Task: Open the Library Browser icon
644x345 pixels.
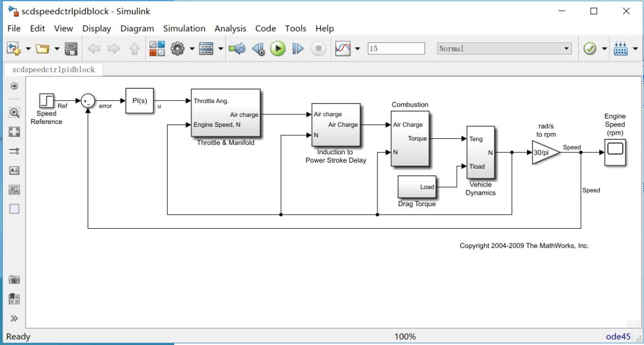Action: (157, 49)
